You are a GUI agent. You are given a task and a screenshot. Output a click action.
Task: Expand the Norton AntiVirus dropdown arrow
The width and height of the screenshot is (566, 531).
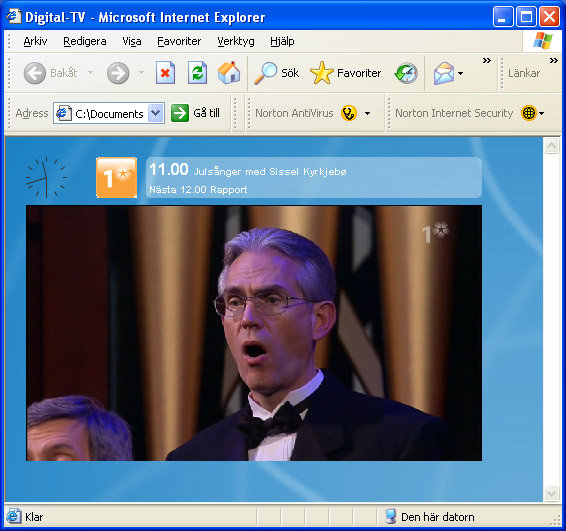(367, 113)
